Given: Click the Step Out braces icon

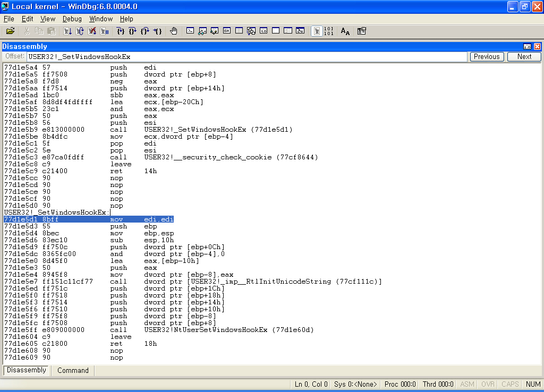Looking at the screenshot, I should pyautogui.click(x=145, y=31).
